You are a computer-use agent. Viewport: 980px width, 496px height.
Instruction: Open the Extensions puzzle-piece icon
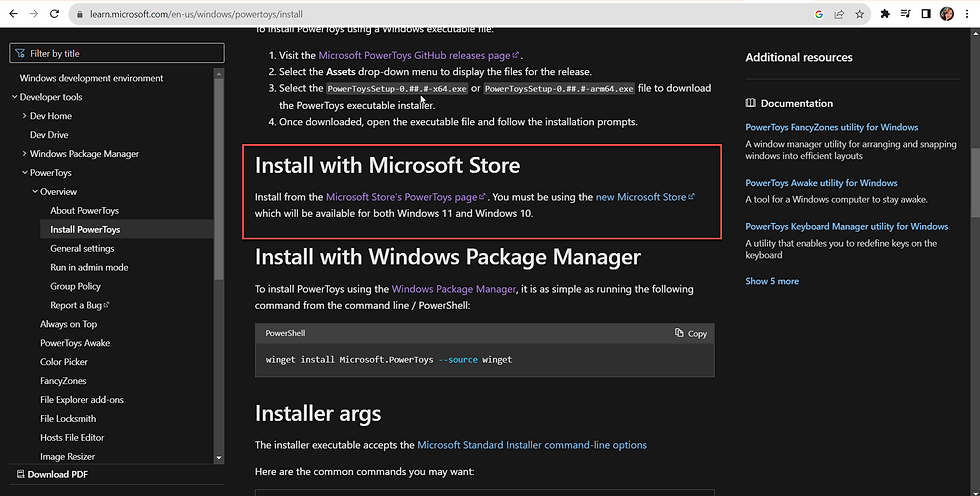pyautogui.click(x=886, y=15)
